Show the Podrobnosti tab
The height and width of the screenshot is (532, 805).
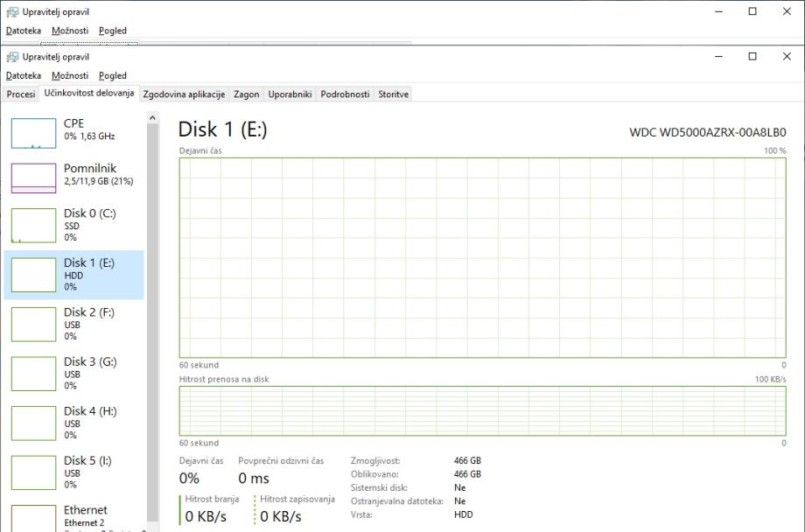point(345,94)
